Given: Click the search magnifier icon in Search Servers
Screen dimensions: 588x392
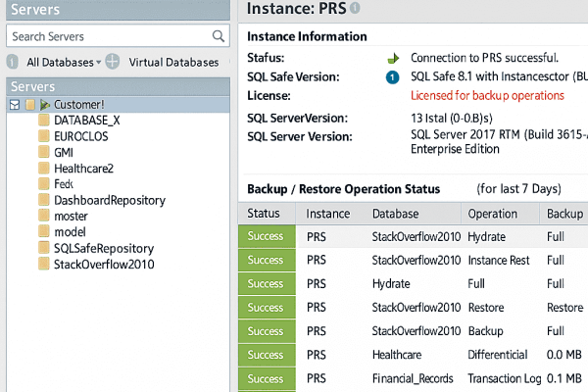Looking at the screenshot, I should click(219, 36).
